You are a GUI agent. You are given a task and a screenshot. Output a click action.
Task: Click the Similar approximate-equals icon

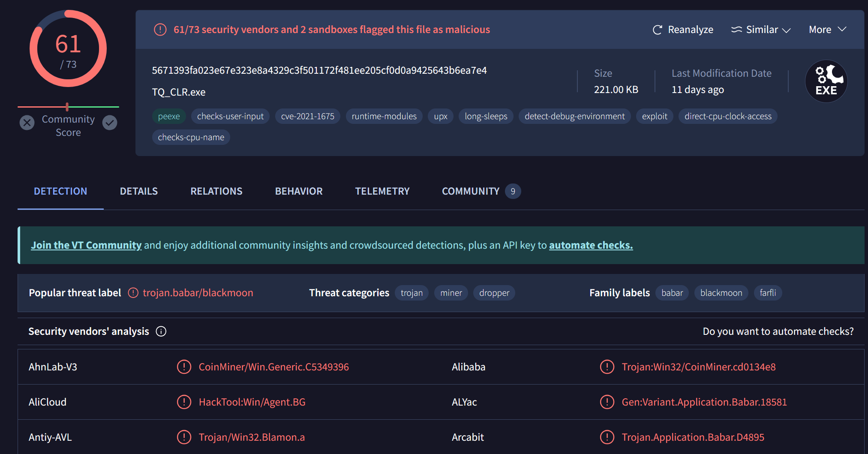(x=736, y=30)
